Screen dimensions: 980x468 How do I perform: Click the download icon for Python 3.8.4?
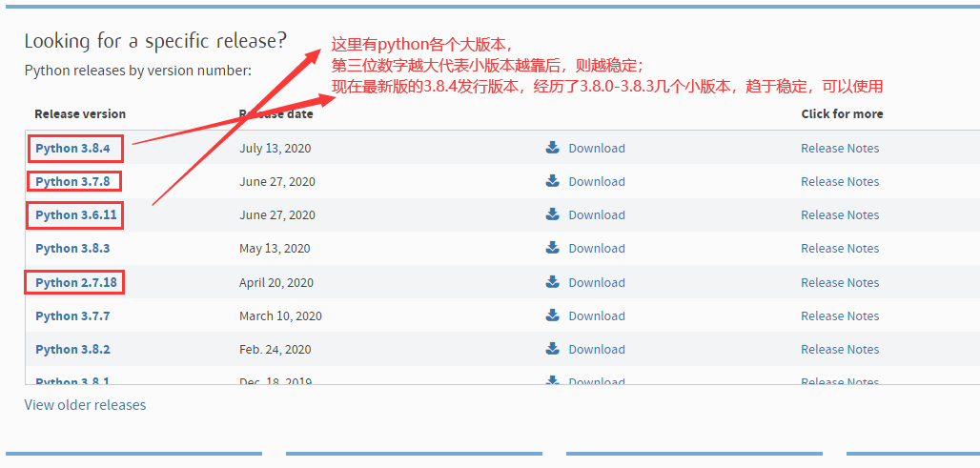[x=552, y=148]
